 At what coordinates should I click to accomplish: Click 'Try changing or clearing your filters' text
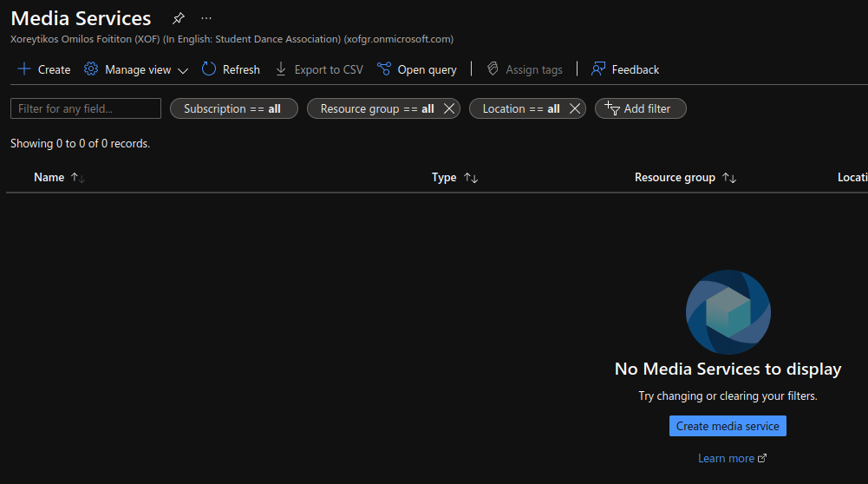coord(728,396)
